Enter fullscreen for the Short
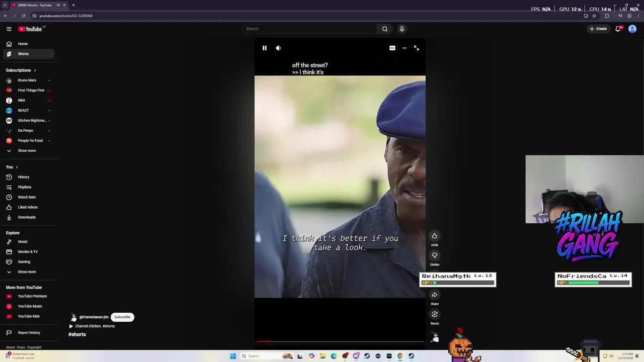This screenshot has height=362, width=644. (x=417, y=48)
